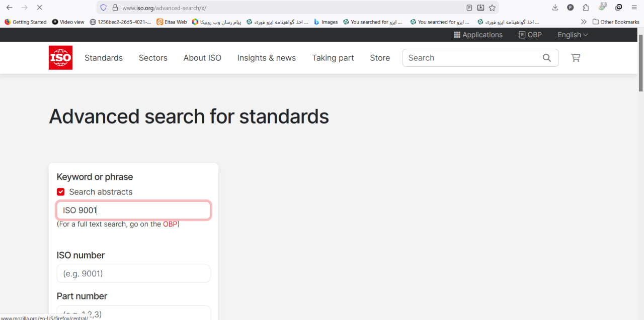
Task: Follow the red OBP link below keyword field
Action: click(x=170, y=224)
